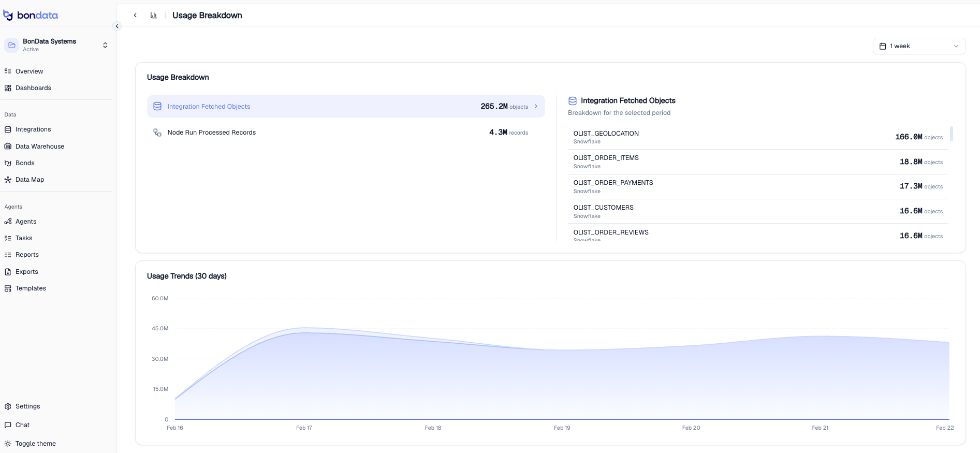Select Node Run Processed Records row

[346, 133]
